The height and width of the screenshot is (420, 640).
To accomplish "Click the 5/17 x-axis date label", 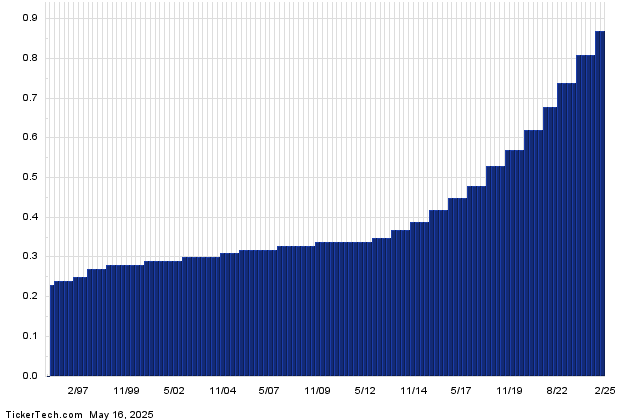I will (x=462, y=391).
